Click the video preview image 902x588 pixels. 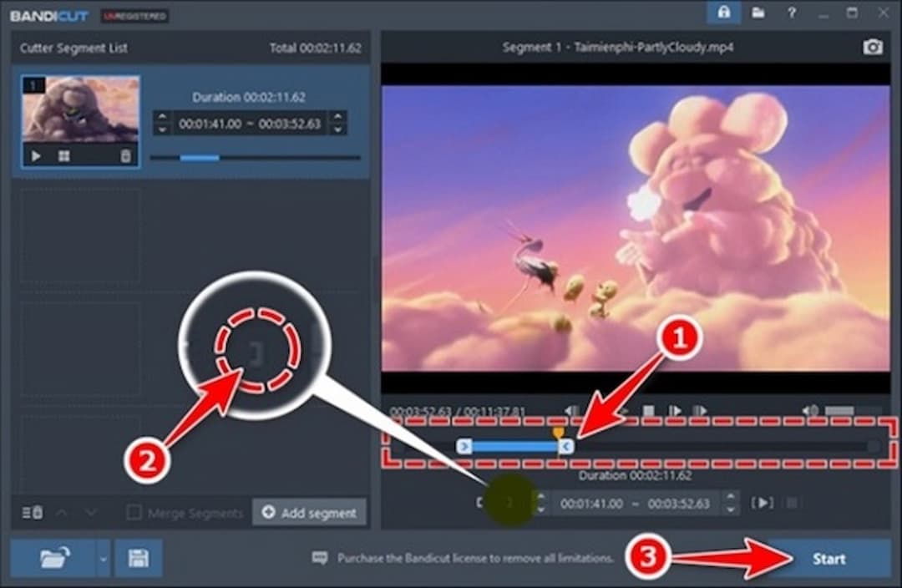coord(636,228)
